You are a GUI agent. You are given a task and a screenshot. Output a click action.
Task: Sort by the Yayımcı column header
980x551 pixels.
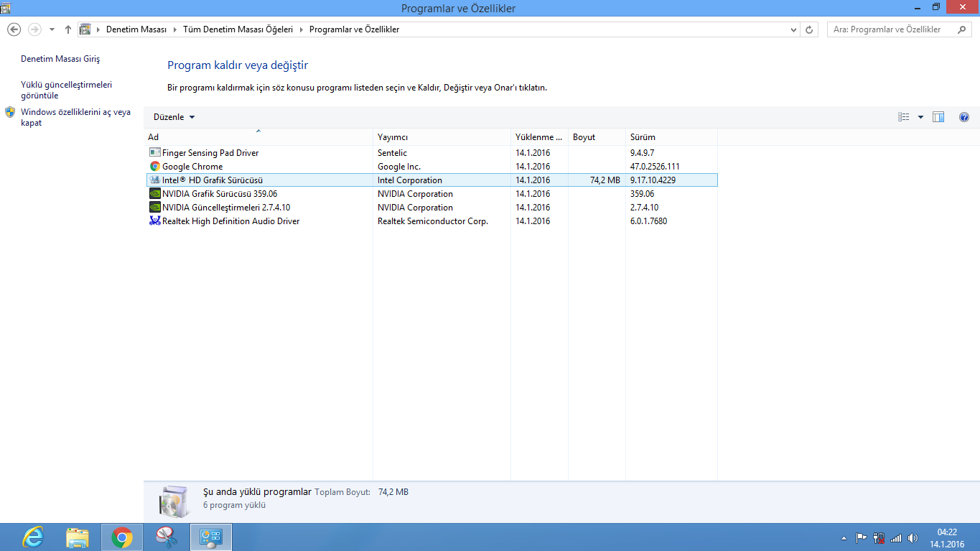click(x=442, y=136)
